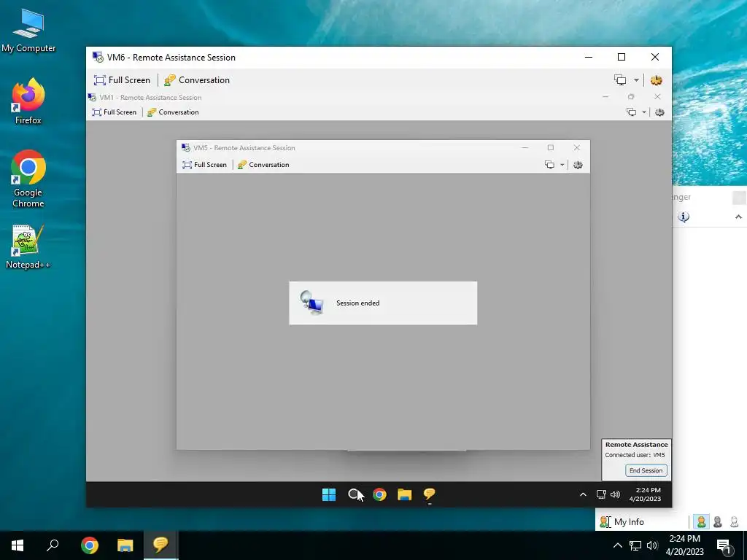This screenshot has width=747, height=560.
Task: Click the control icon in VM1 toolbar
Action: [659, 112]
